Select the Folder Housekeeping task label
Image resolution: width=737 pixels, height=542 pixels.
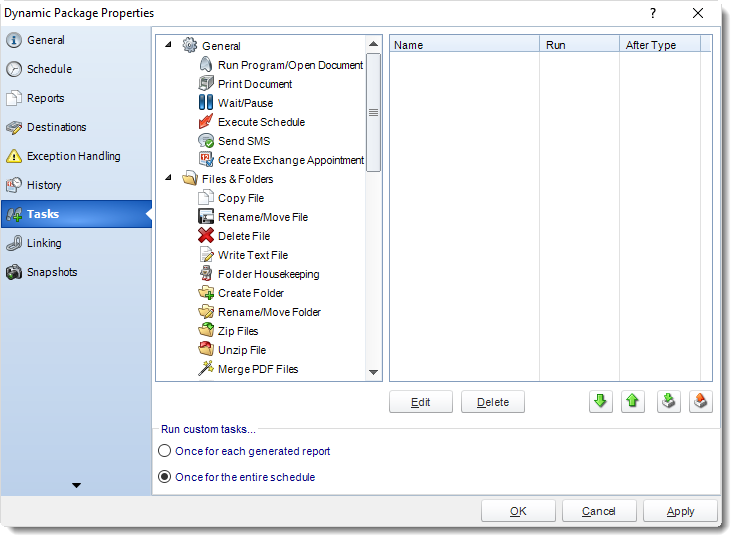point(268,274)
